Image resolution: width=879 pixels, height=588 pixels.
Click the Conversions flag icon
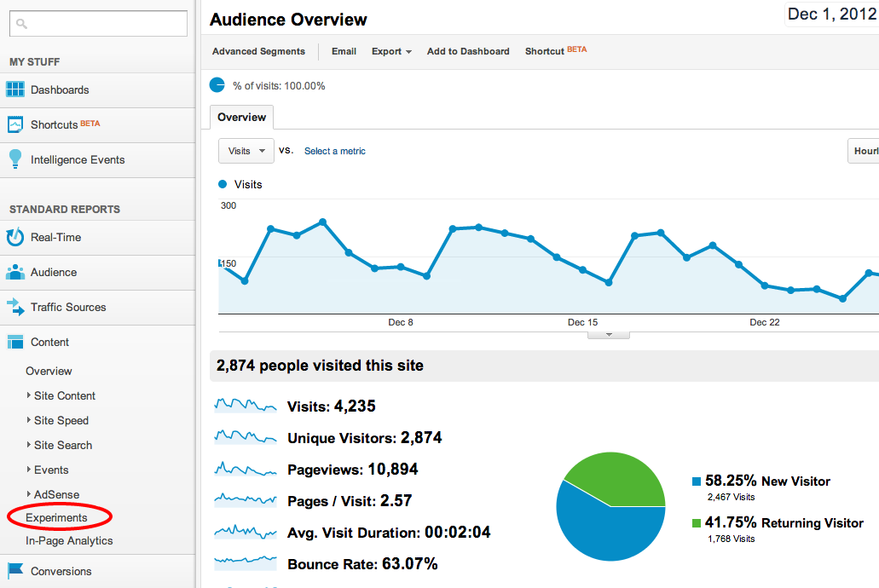15,571
